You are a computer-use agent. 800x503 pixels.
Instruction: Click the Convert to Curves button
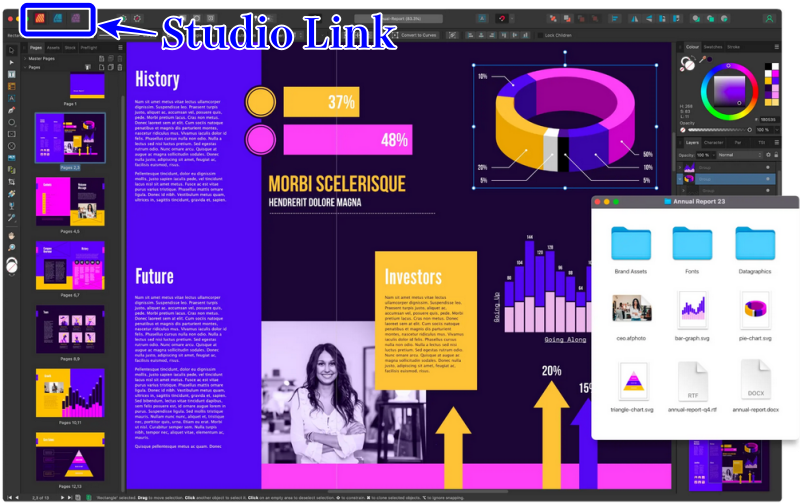click(414, 35)
